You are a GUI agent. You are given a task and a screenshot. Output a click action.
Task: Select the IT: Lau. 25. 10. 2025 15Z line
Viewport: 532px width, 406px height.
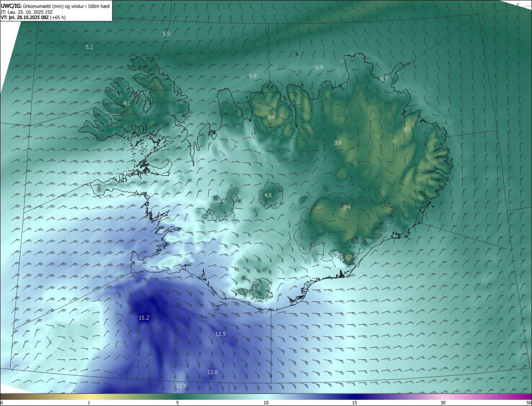(x=27, y=12)
